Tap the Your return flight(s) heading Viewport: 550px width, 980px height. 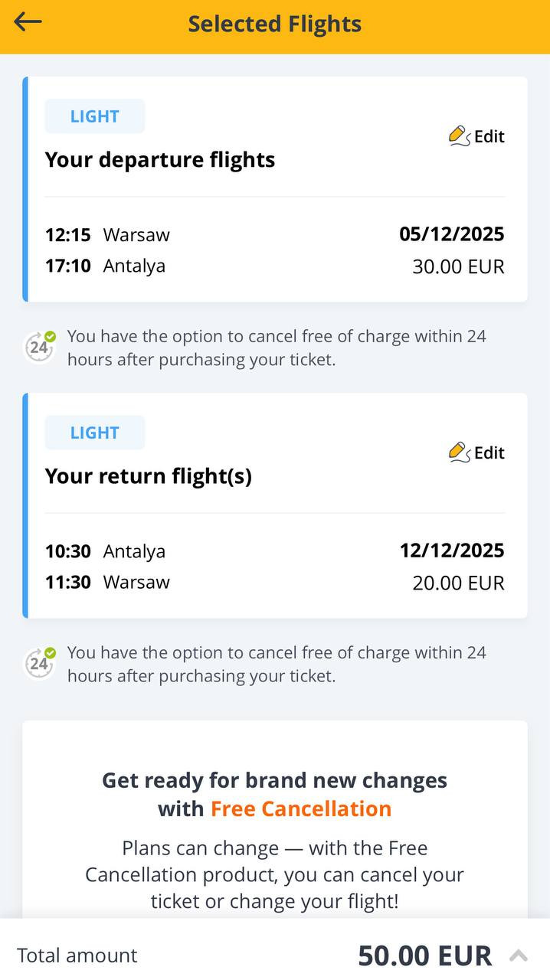(x=148, y=475)
